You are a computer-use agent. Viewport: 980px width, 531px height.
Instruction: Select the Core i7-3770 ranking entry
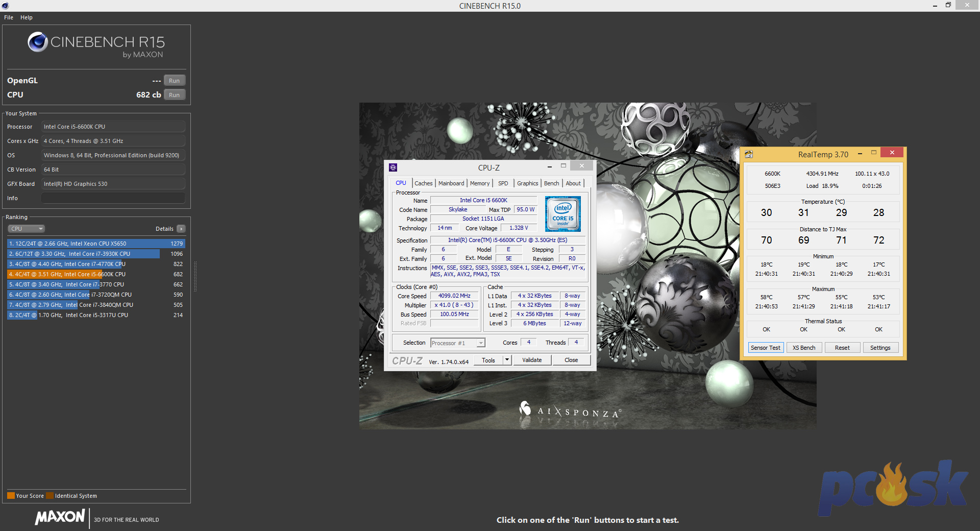coord(96,284)
